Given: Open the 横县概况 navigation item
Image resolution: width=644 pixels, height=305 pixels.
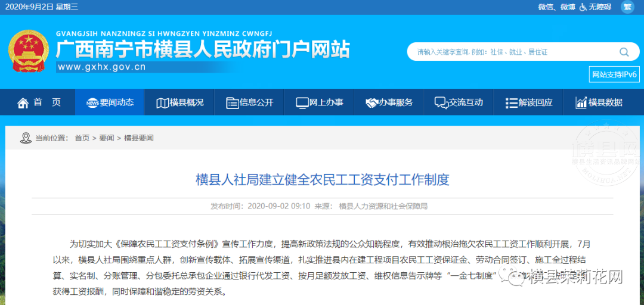Looking at the screenshot, I should pyautogui.click(x=179, y=102).
